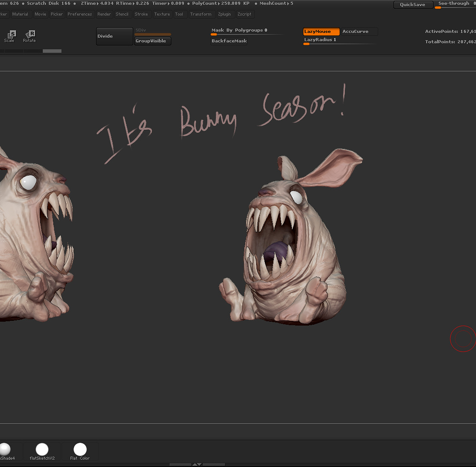The height and width of the screenshot is (467, 476).
Task: Adjust the See-through slider
Action: coord(455,4)
